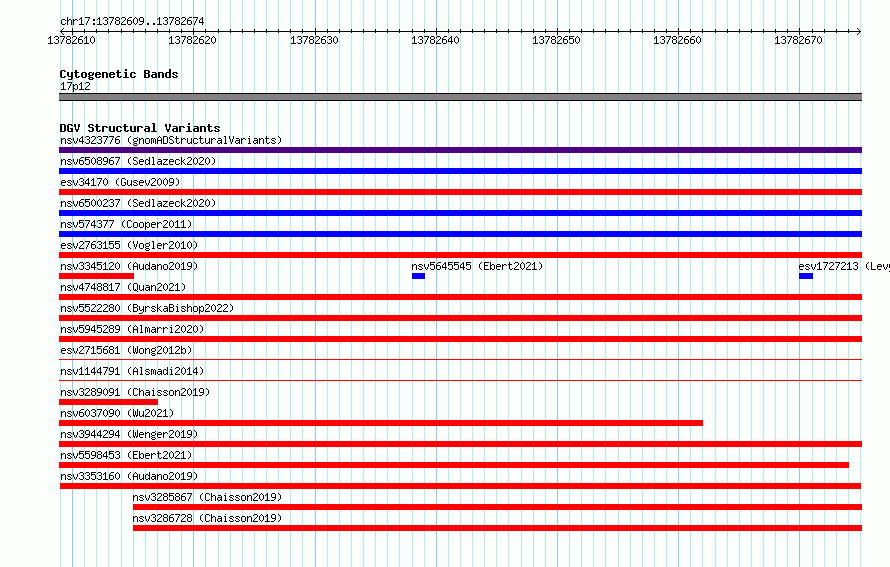
Task: Click the red esv34170 variant bar
Action: click(x=460, y=192)
